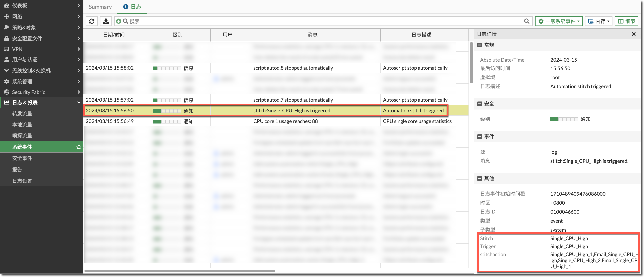This screenshot has height=277, width=644.
Task: Expand the 仪表板 menu chevron
Action: coord(79,5)
